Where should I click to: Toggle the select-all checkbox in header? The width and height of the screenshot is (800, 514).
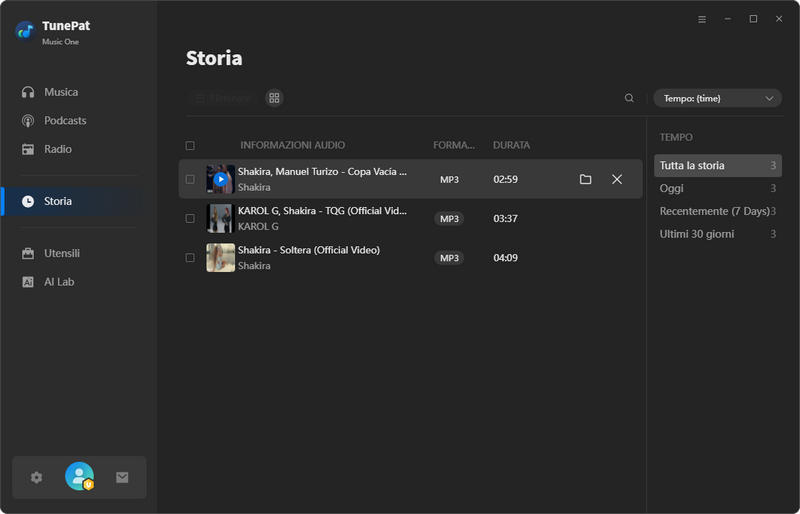tap(190, 146)
